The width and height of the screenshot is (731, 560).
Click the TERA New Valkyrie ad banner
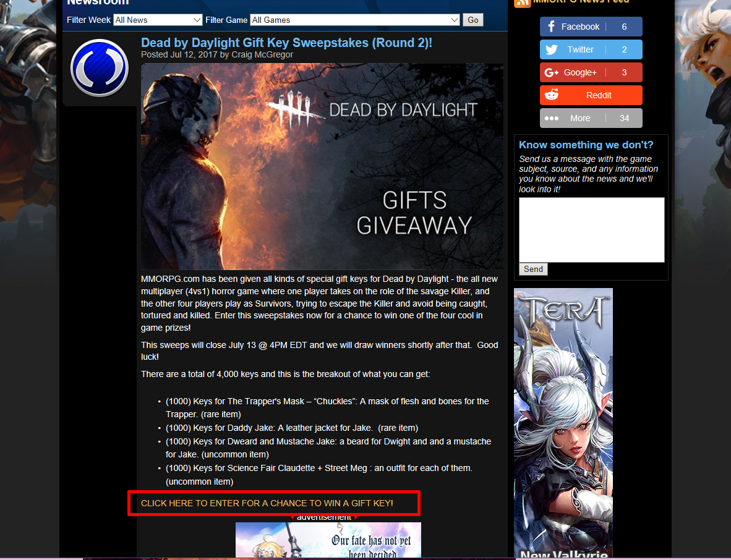[563, 423]
